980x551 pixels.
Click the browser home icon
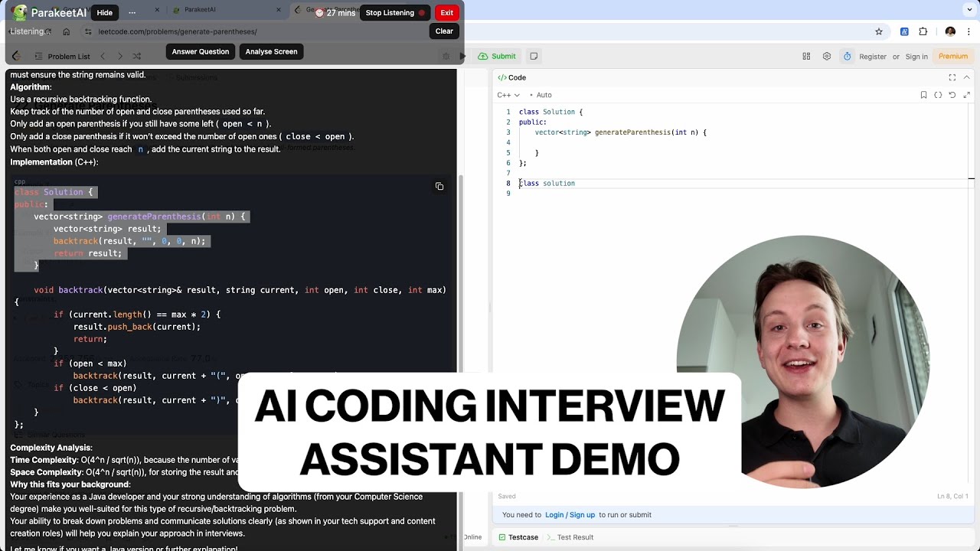pos(67,31)
